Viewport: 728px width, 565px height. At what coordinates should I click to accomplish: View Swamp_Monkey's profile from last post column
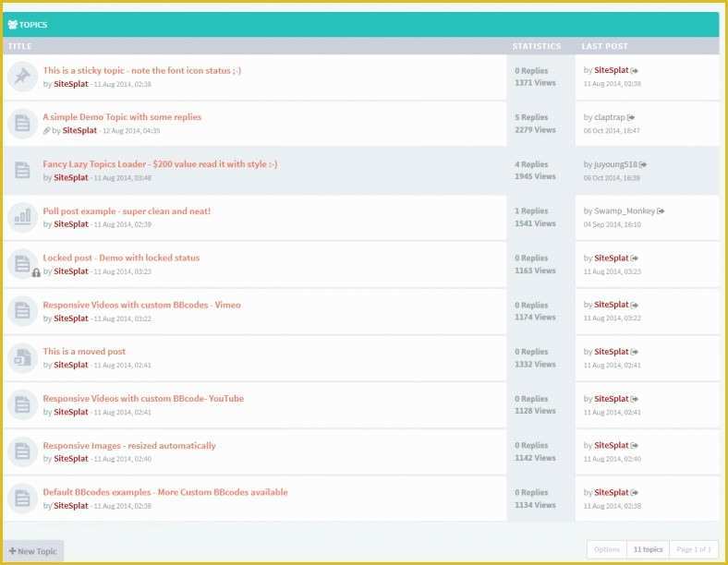point(625,211)
